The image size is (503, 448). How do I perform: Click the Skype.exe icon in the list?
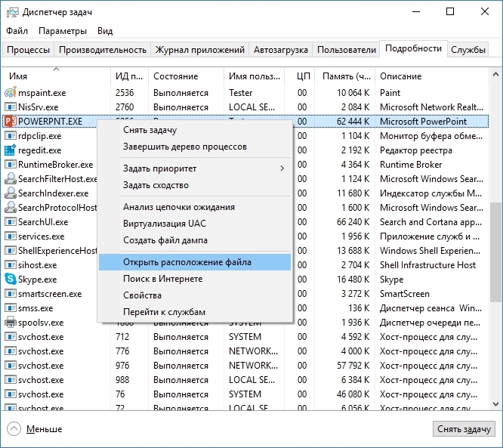click(11, 280)
